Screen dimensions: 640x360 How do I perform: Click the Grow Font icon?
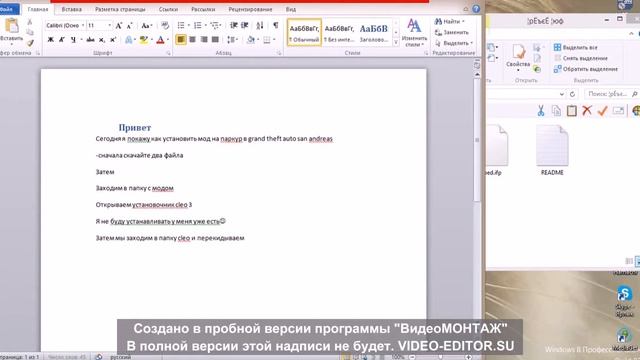[x=119, y=26]
